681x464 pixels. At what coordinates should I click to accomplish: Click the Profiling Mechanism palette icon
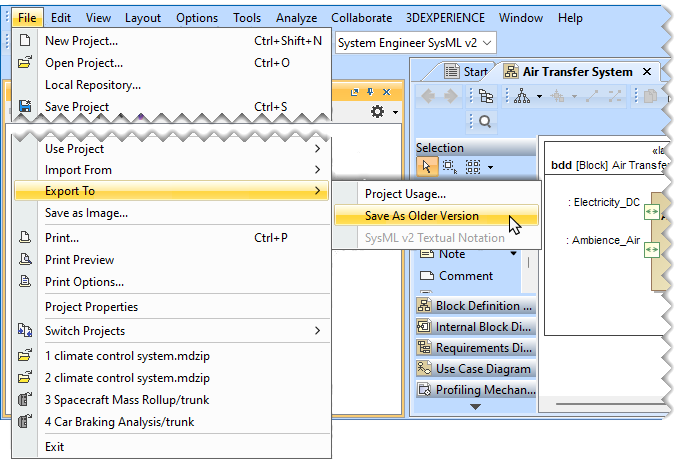[x=424, y=389]
